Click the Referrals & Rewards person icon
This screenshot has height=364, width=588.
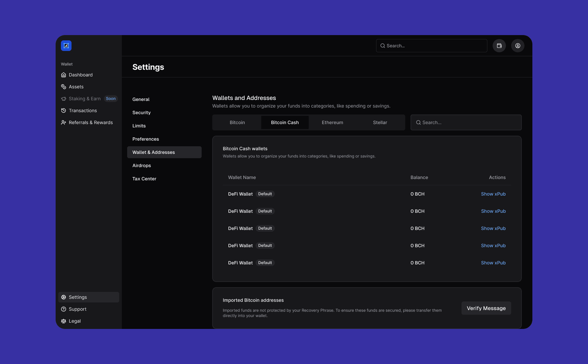point(64,122)
